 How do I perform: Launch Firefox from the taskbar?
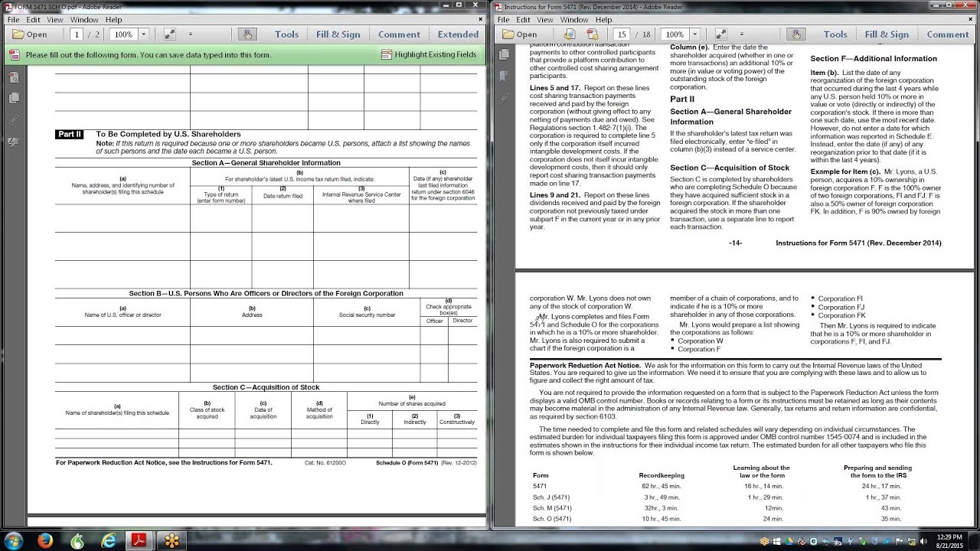45,540
